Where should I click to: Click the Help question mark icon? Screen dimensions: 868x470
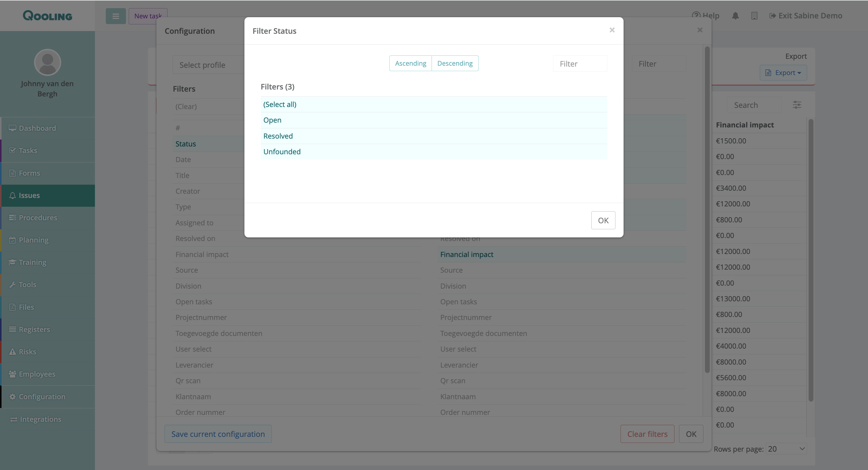pos(696,15)
